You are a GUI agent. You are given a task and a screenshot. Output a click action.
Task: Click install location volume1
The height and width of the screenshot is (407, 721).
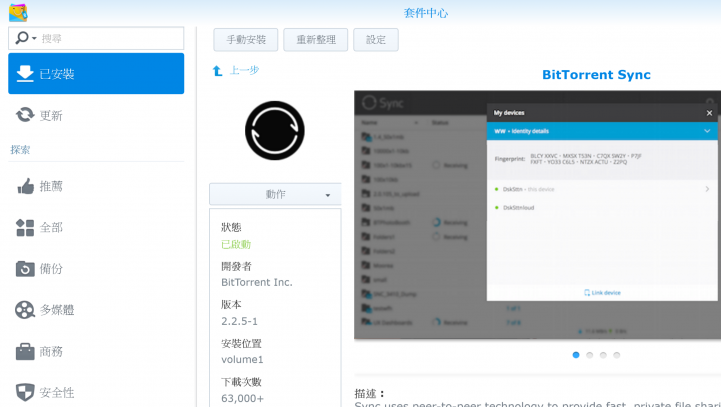pos(242,359)
